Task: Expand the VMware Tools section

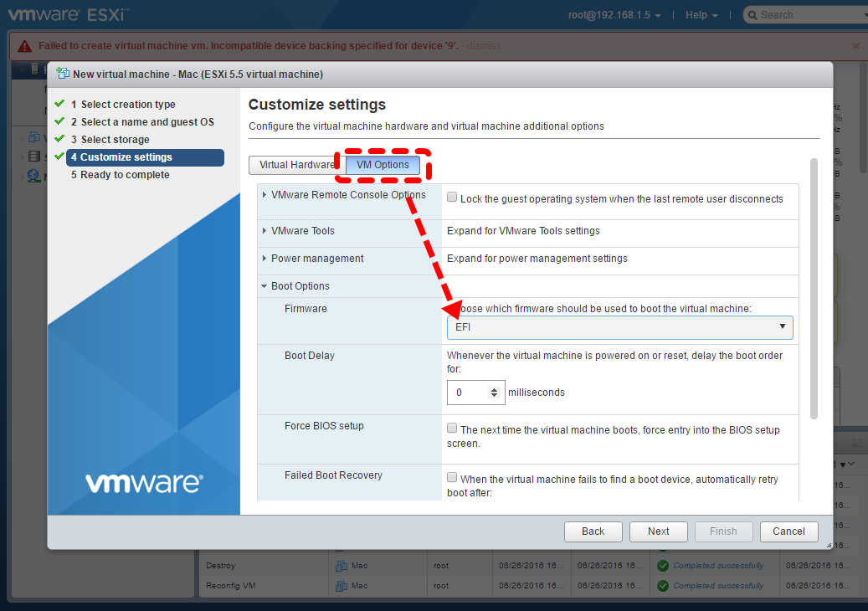Action: 265,231
